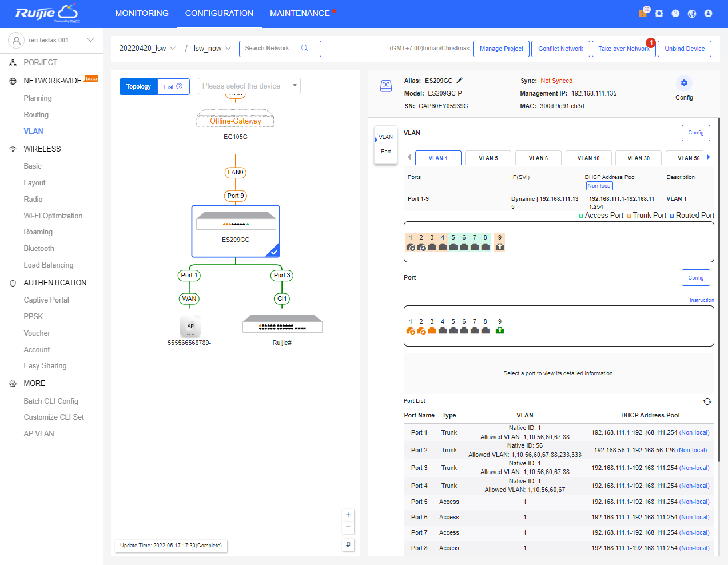Edit the ES209GC alias with the pencil icon
Screen dimensions: 728x565
[x=460, y=81]
